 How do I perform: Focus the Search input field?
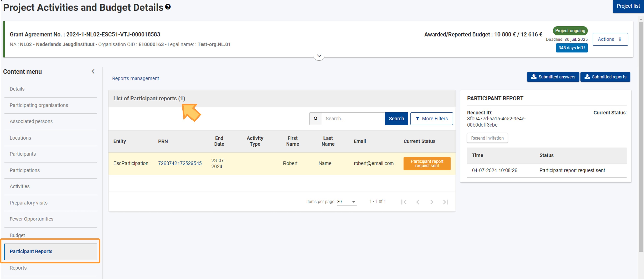click(x=353, y=119)
